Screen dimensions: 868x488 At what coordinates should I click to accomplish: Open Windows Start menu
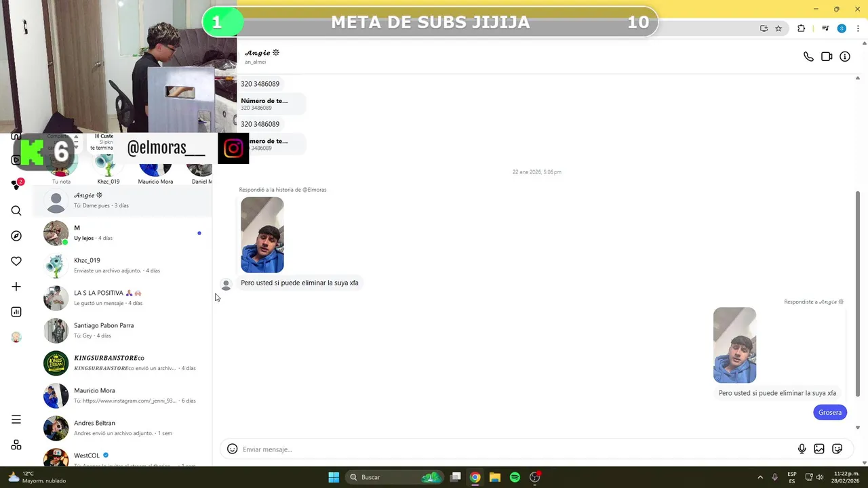(x=334, y=477)
